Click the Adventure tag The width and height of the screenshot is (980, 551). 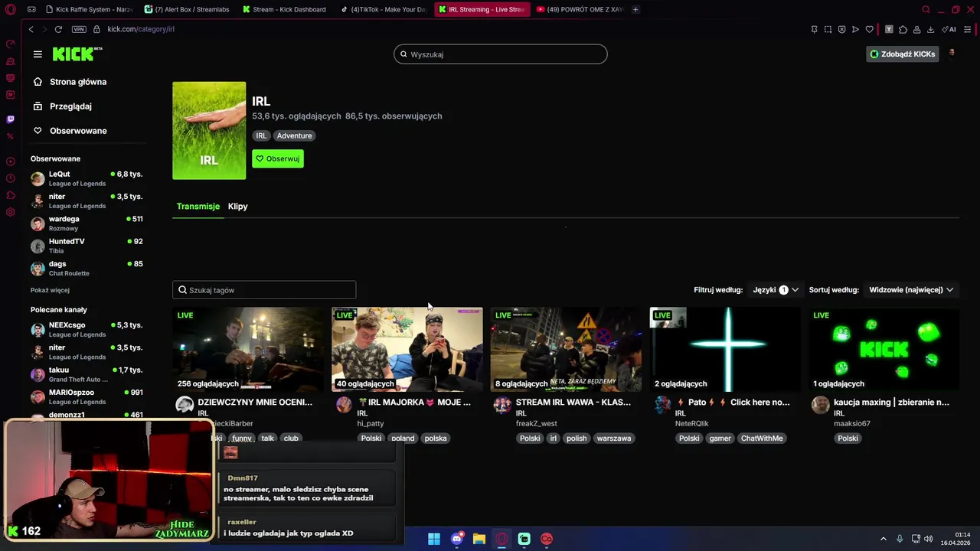click(294, 135)
